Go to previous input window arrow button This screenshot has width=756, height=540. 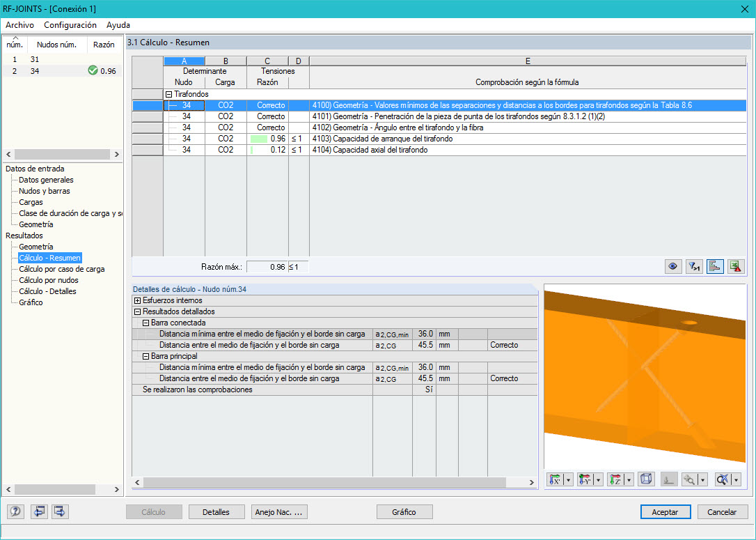click(39, 511)
